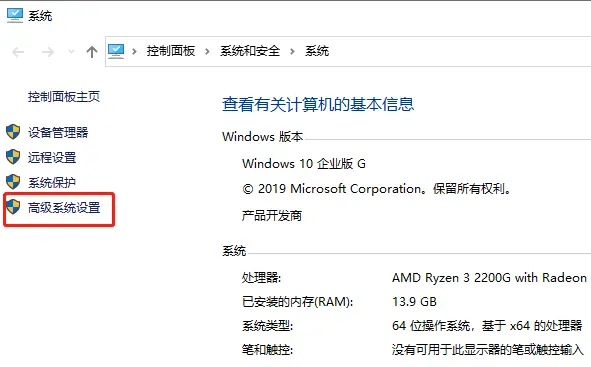Click the computer icon in address bar

point(116,51)
